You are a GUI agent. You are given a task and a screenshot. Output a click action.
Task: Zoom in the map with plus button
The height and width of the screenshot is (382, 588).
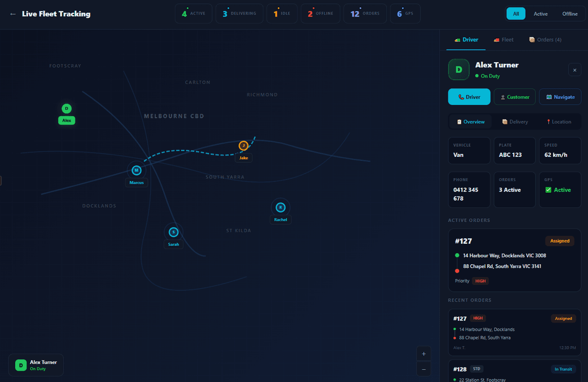(x=423, y=354)
